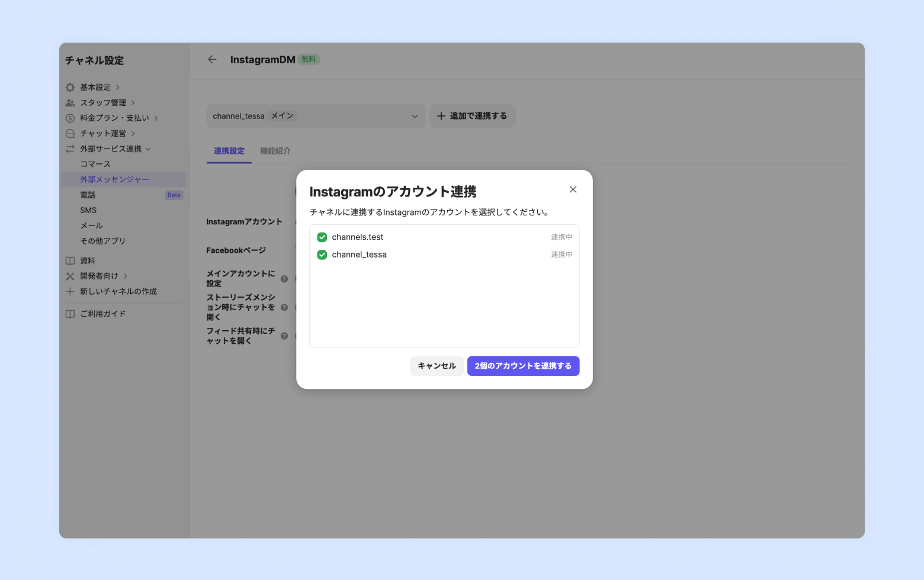Close the Instagramのアカウント連携 dialog with X

(573, 189)
